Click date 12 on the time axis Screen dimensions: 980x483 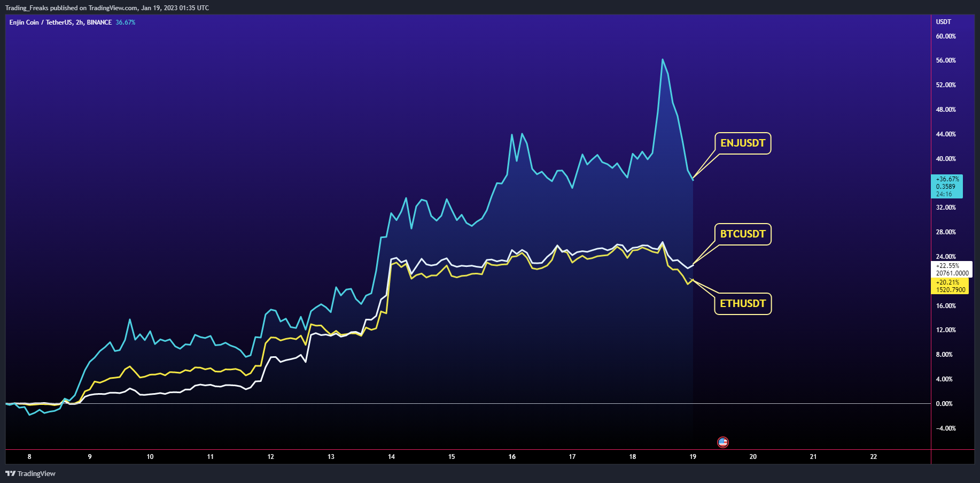pos(271,457)
